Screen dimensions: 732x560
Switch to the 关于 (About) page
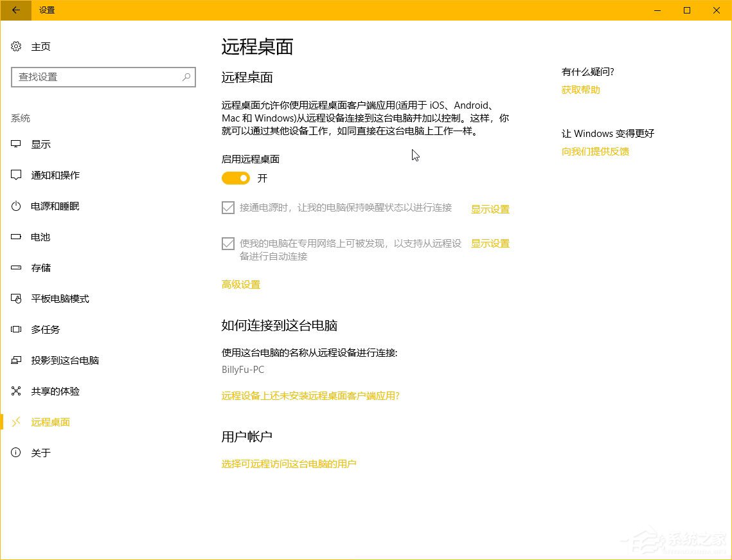(41, 453)
